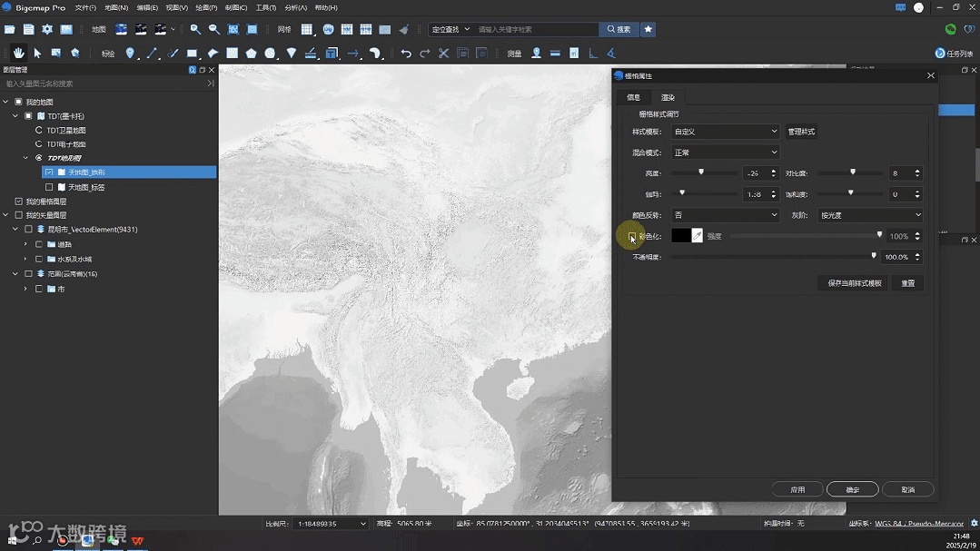Click the 保存当前样式模板 button
Image resolution: width=980 pixels, height=551 pixels.
pyautogui.click(x=854, y=283)
